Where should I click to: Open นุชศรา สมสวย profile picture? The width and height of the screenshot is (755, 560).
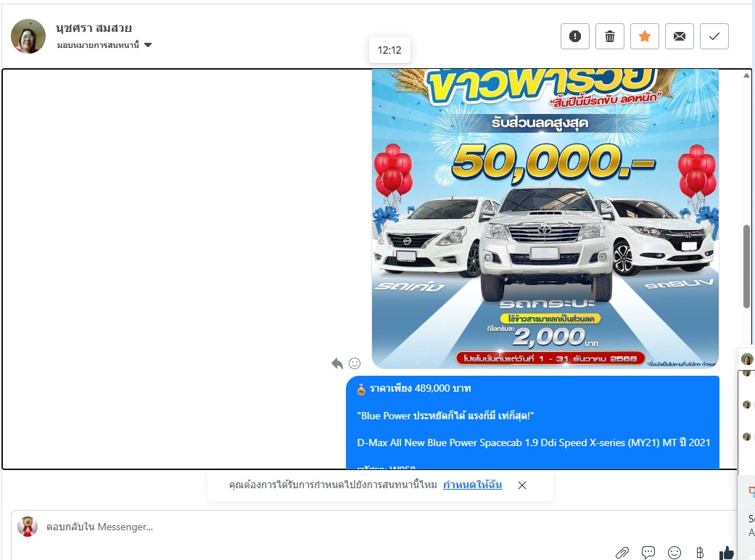28,36
